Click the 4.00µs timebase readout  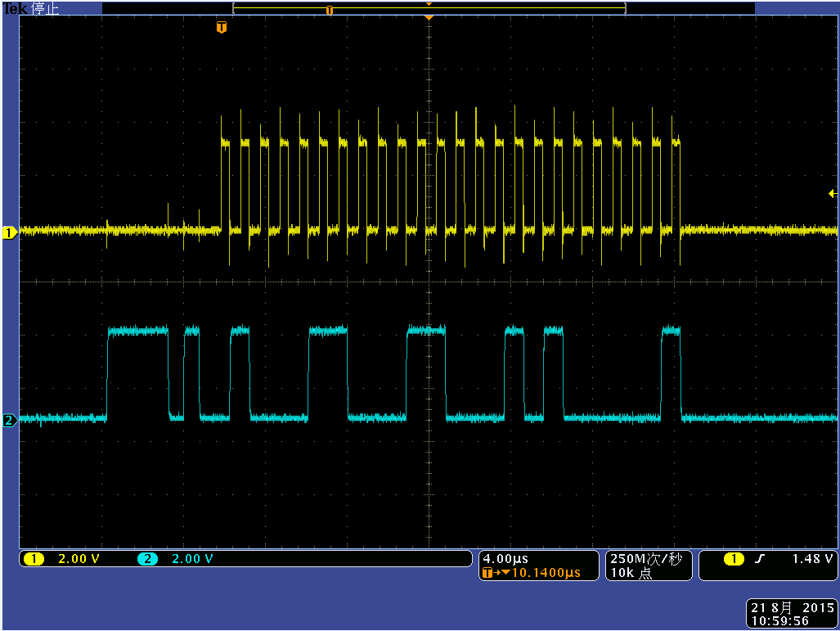(505, 559)
